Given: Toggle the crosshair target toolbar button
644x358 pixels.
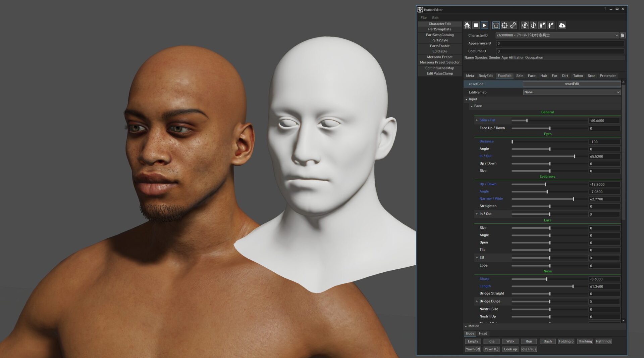Looking at the screenshot, I should click(x=504, y=26).
